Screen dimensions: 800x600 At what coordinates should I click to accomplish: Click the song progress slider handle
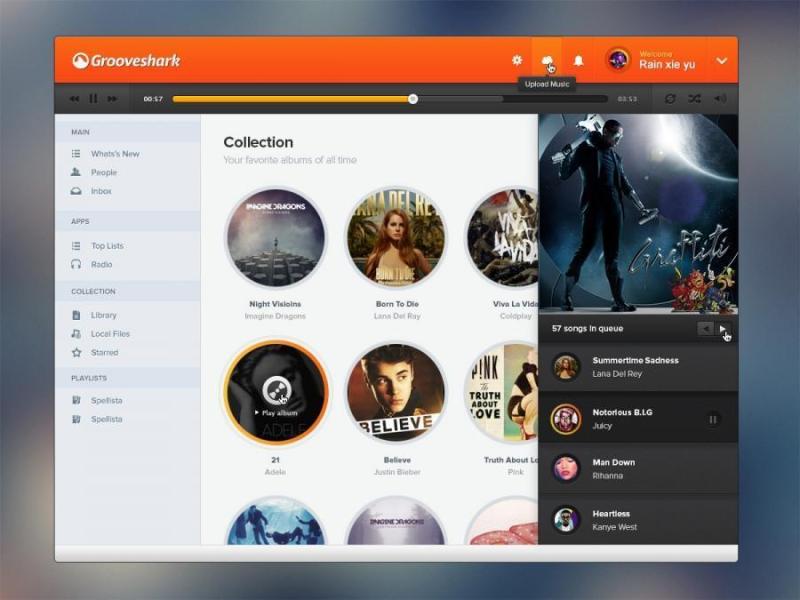coord(413,99)
